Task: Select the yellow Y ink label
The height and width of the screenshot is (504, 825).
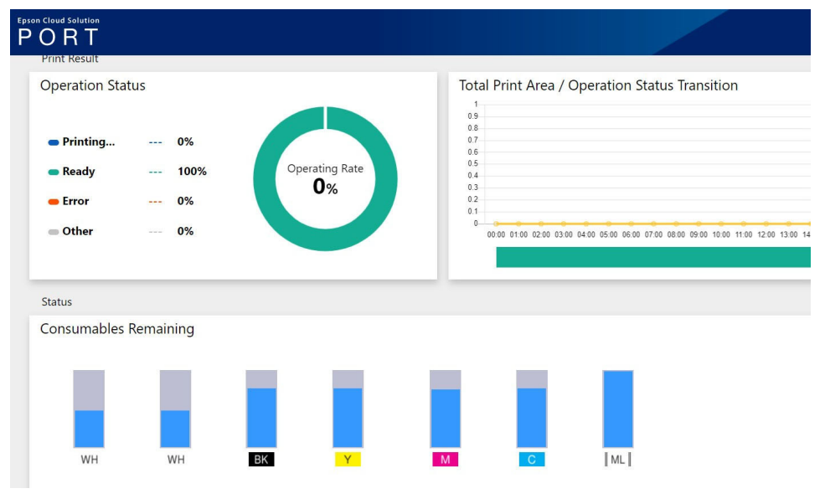Action: point(348,460)
